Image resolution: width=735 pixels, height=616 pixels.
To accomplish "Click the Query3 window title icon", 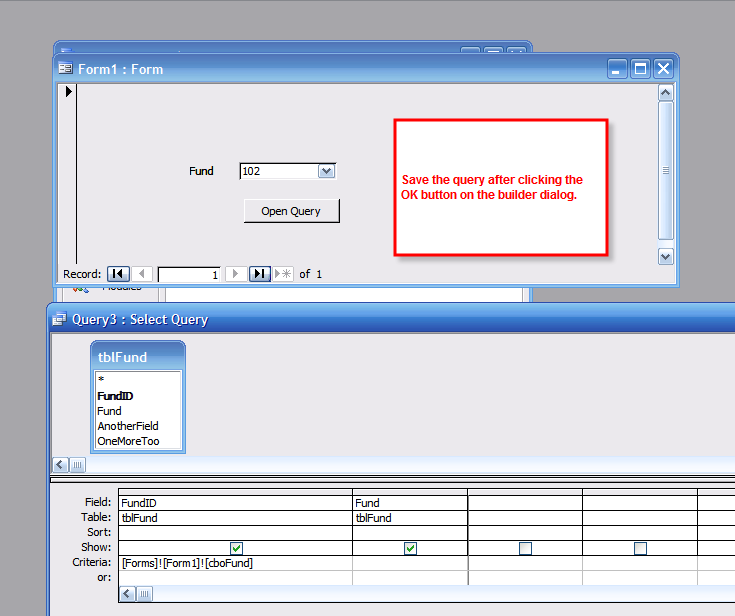I will [x=59, y=320].
